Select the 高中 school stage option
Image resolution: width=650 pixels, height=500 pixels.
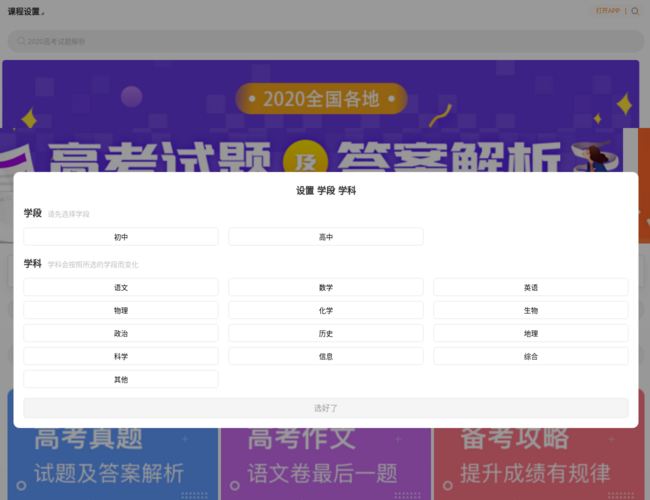pyautogui.click(x=325, y=237)
